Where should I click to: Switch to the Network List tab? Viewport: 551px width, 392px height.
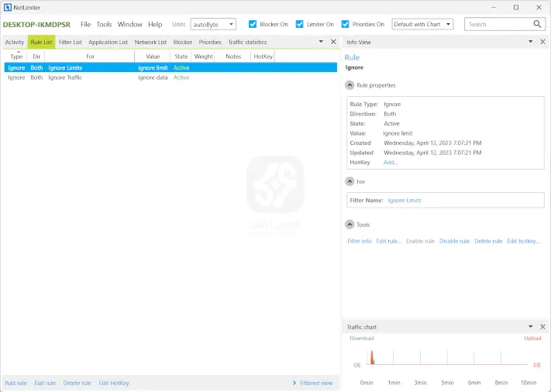pos(150,42)
